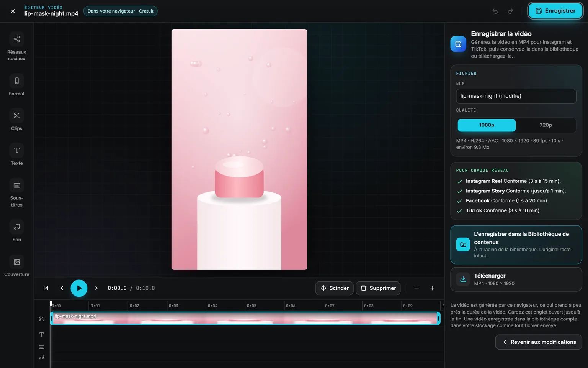Play the video preview
The width and height of the screenshot is (588, 368).
(x=79, y=288)
